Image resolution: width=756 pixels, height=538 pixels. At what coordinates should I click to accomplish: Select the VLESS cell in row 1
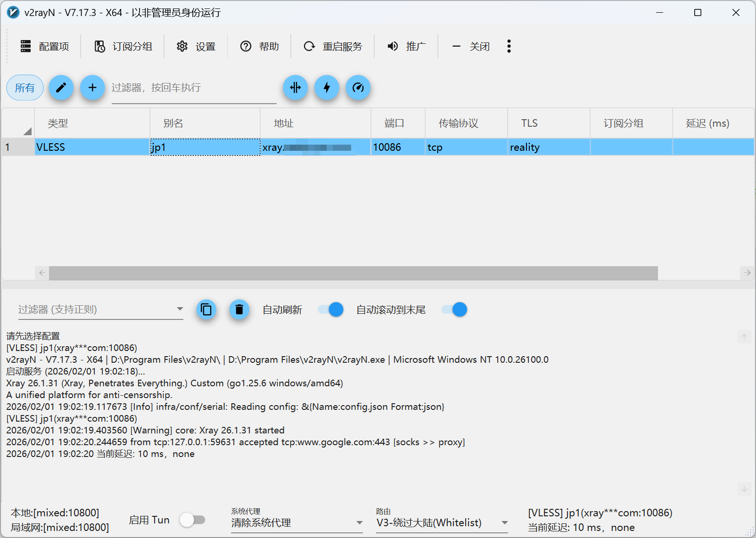point(92,147)
